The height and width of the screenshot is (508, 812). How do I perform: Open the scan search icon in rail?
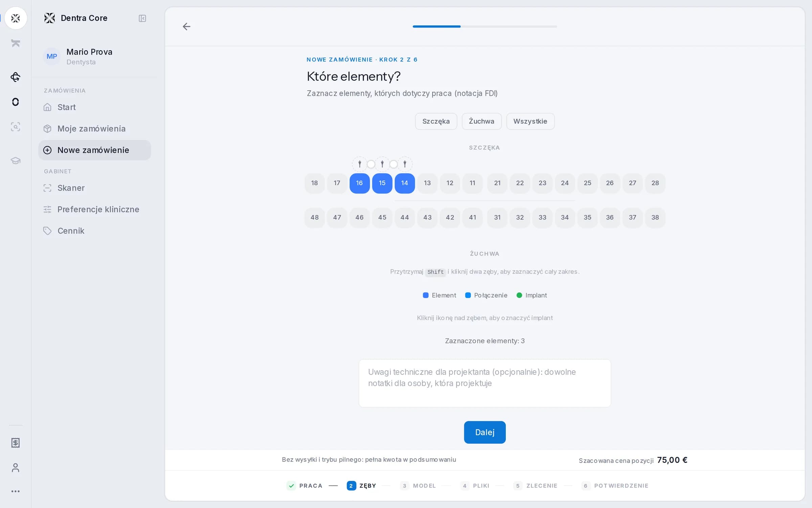(x=16, y=127)
